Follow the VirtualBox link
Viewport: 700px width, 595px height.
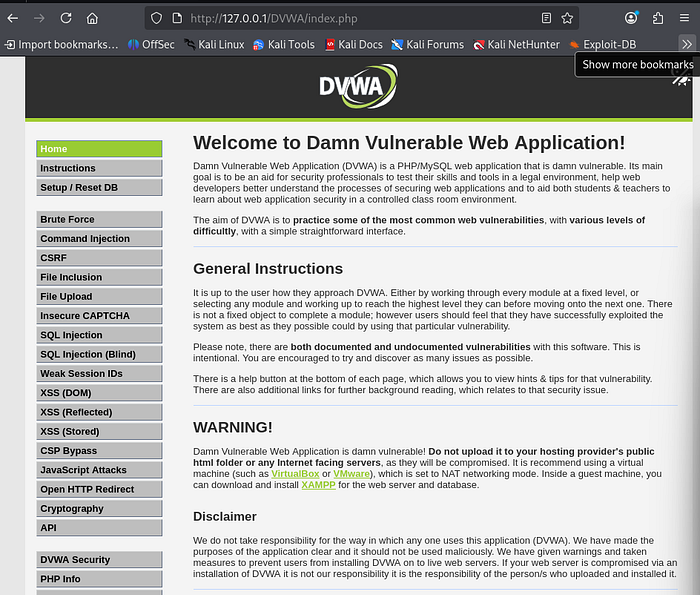(x=295, y=474)
